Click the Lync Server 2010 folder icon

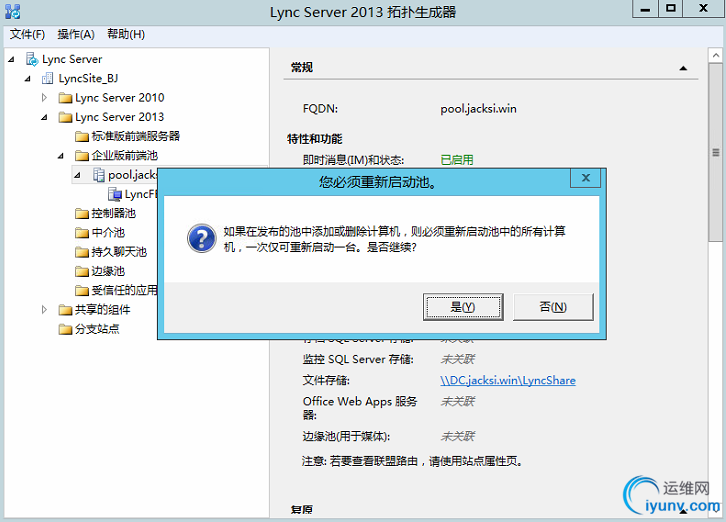[65, 98]
